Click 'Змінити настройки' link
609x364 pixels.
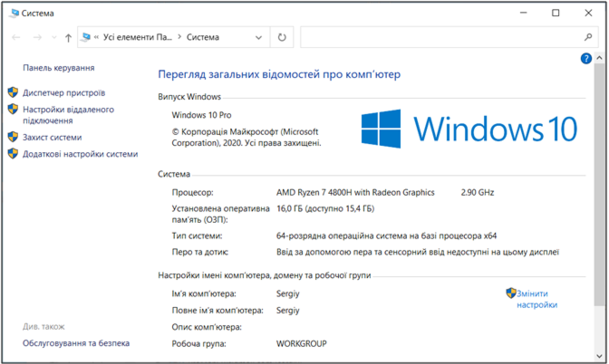(537, 299)
